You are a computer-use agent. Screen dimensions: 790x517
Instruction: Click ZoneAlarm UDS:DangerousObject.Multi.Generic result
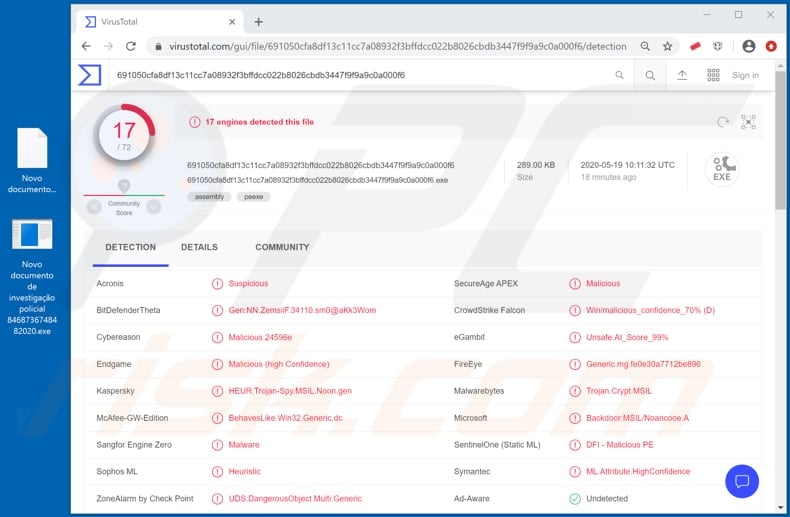point(295,498)
